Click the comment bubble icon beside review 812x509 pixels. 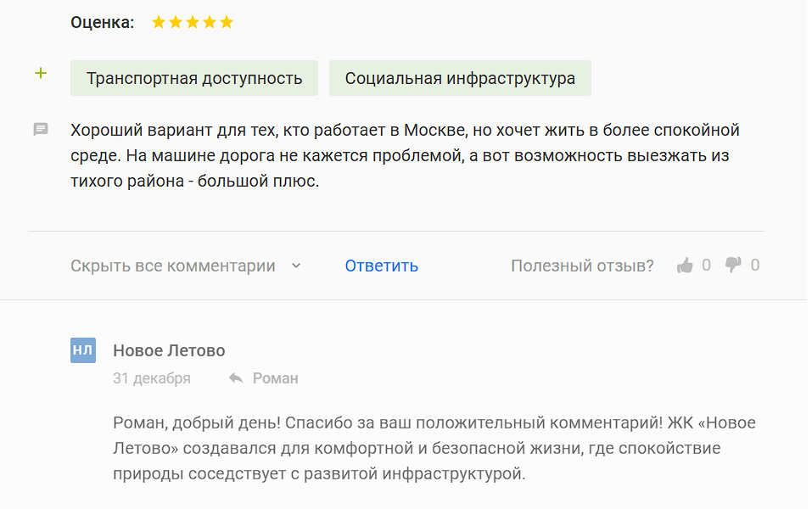point(40,130)
